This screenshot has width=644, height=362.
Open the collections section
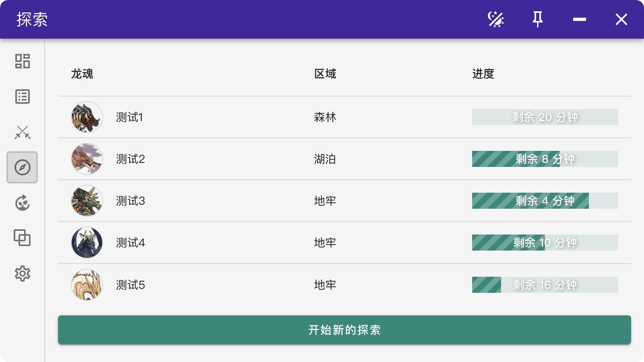click(22, 238)
